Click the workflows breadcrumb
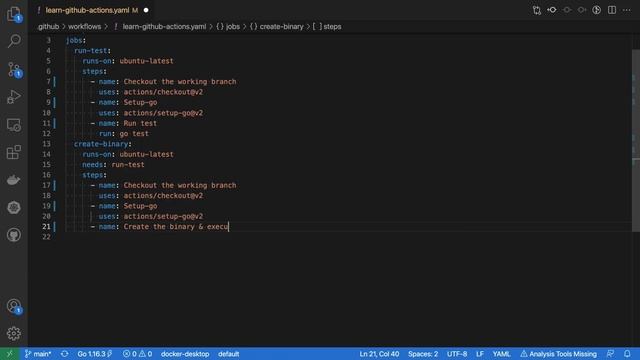 [x=84, y=27]
